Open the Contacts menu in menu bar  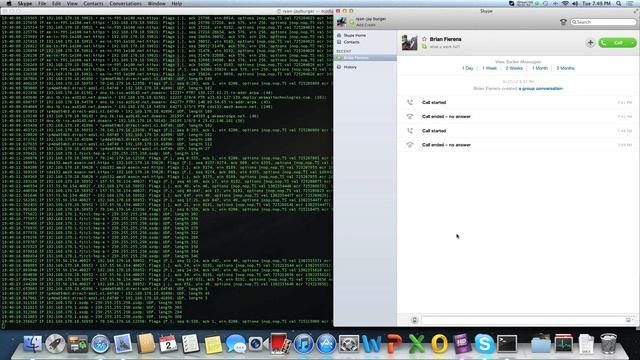pos(93,3)
